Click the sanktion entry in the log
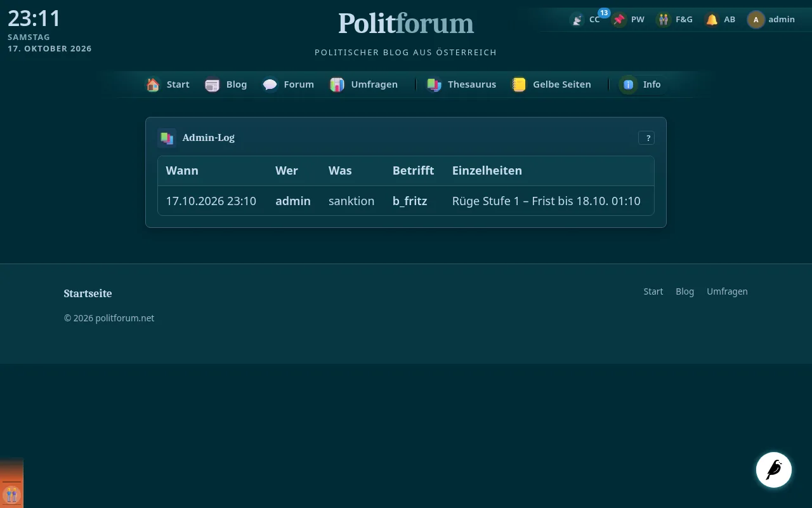 click(x=351, y=201)
